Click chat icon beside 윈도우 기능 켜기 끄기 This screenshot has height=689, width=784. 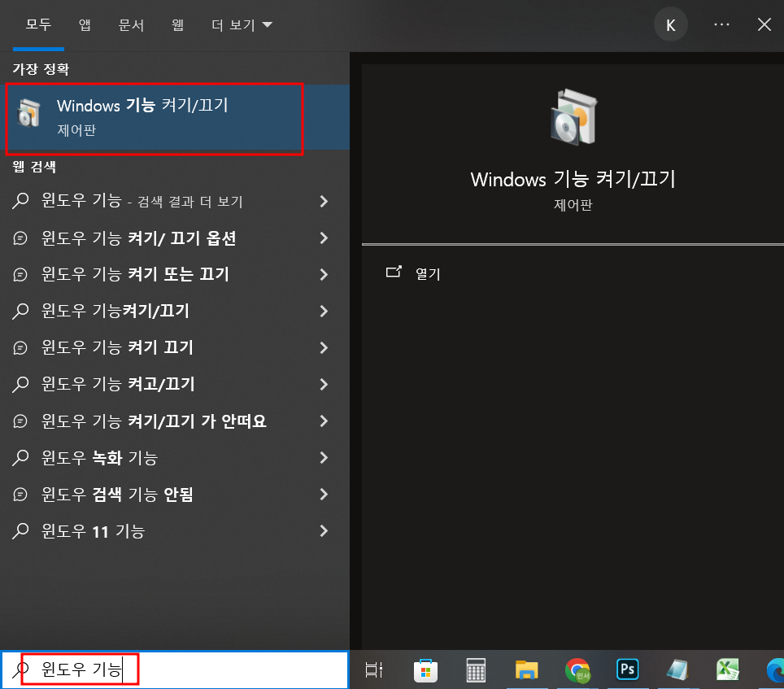pos(20,347)
